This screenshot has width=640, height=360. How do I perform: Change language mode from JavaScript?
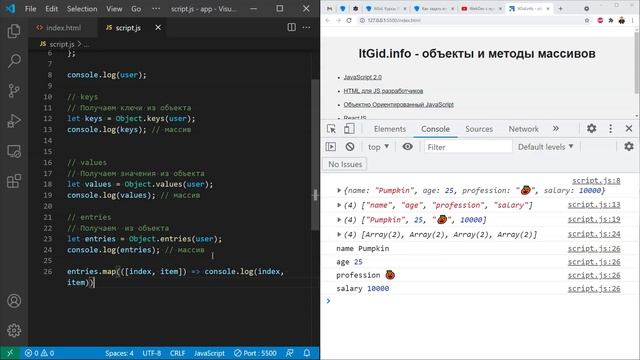[x=209, y=353]
